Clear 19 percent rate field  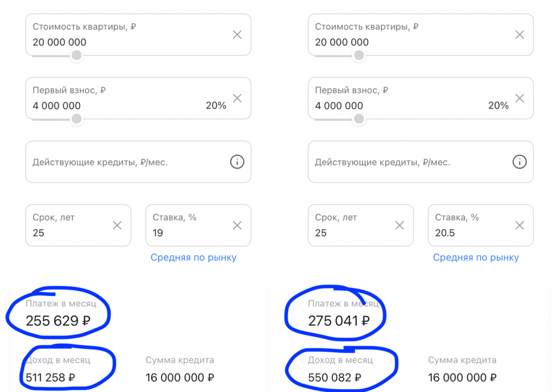pyautogui.click(x=237, y=225)
